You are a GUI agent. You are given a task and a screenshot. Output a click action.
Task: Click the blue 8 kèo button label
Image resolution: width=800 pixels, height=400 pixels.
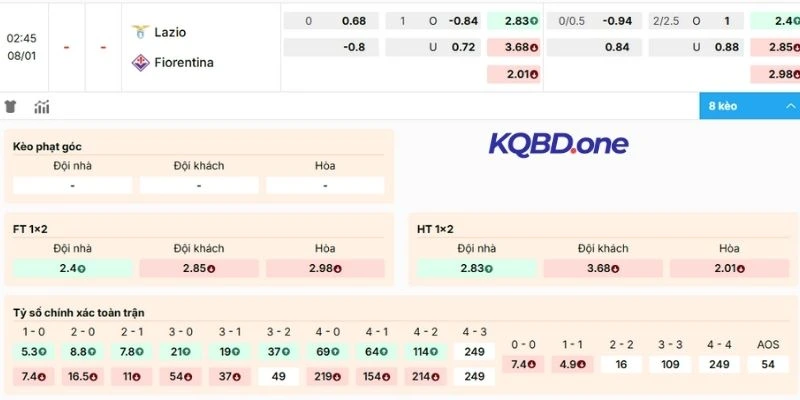point(722,106)
